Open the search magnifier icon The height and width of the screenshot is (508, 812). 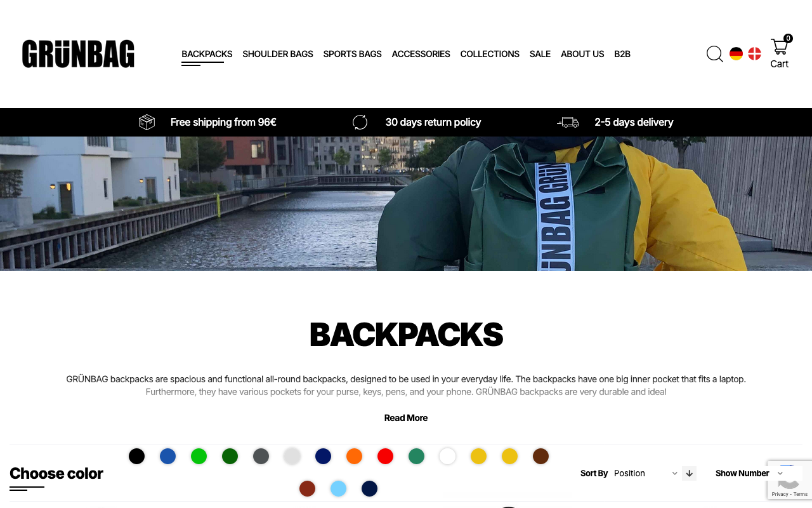pos(715,54)
